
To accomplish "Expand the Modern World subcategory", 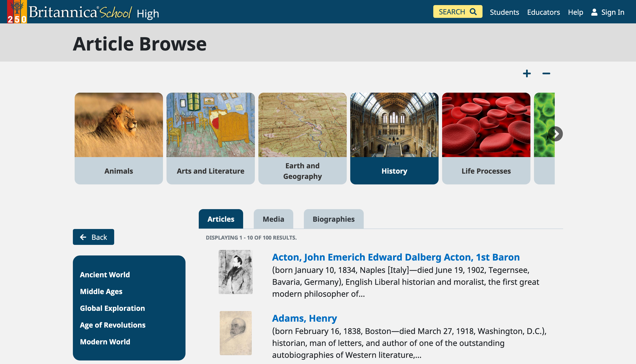I will pos(105,341).
